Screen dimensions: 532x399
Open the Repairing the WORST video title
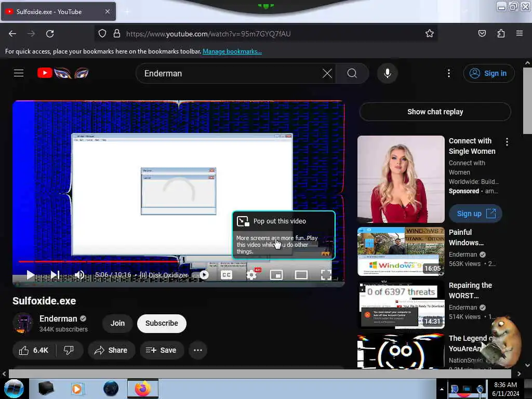(470, 290)
